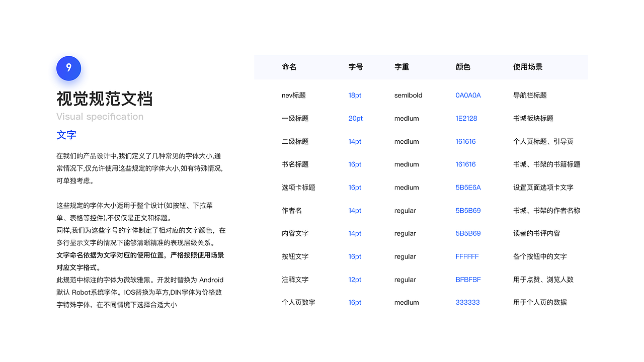
Task: Click the 5B5E6A color code
Action: coord(468,188)
